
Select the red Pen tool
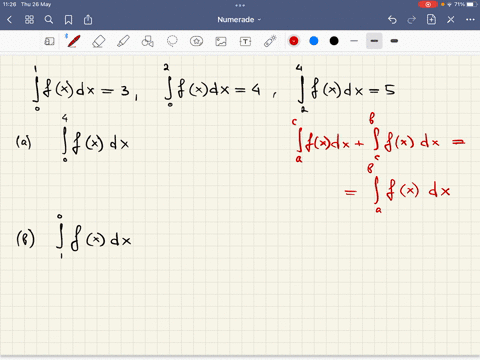[73, 41]
